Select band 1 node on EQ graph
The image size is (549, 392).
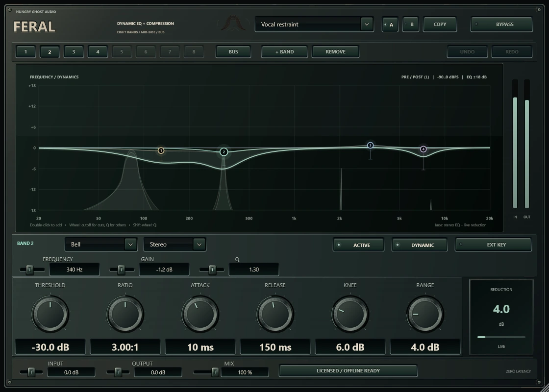pyautogui.click(x=161, y=150)
